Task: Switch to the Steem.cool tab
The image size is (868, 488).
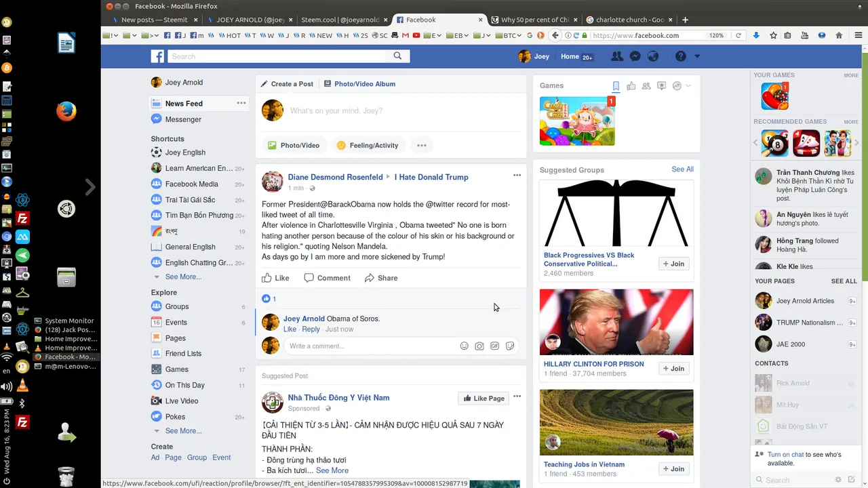Action: click(x=343, y=20)
